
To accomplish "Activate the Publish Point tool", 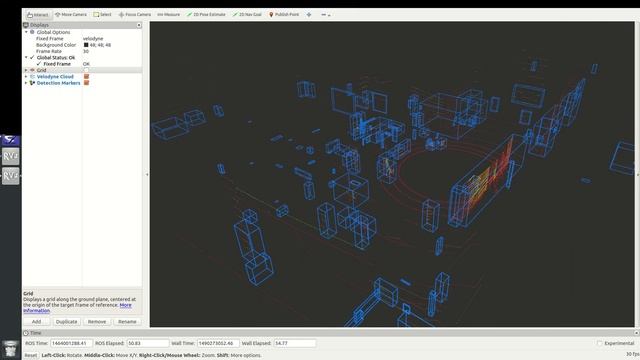I will point(284,15).
